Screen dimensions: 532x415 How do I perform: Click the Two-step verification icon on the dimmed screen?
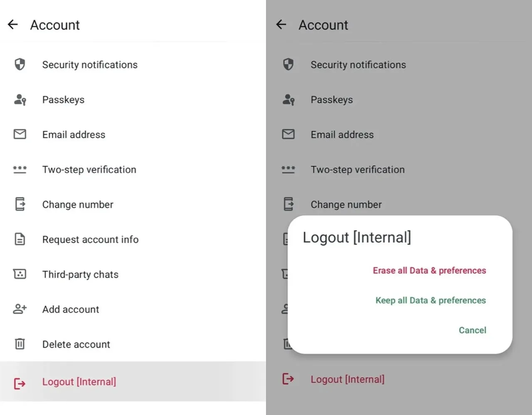point(288,169)
